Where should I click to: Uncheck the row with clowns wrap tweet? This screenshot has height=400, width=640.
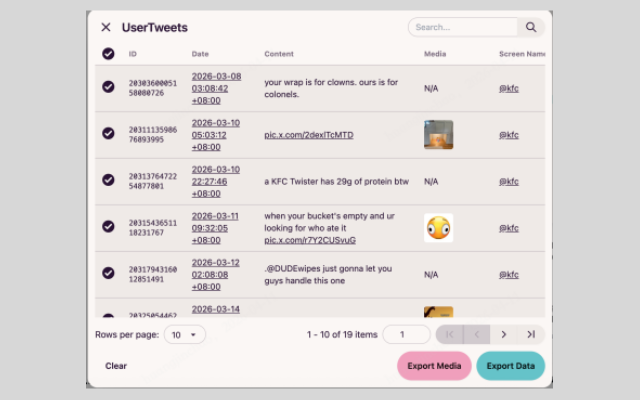[x=108, y=87]
